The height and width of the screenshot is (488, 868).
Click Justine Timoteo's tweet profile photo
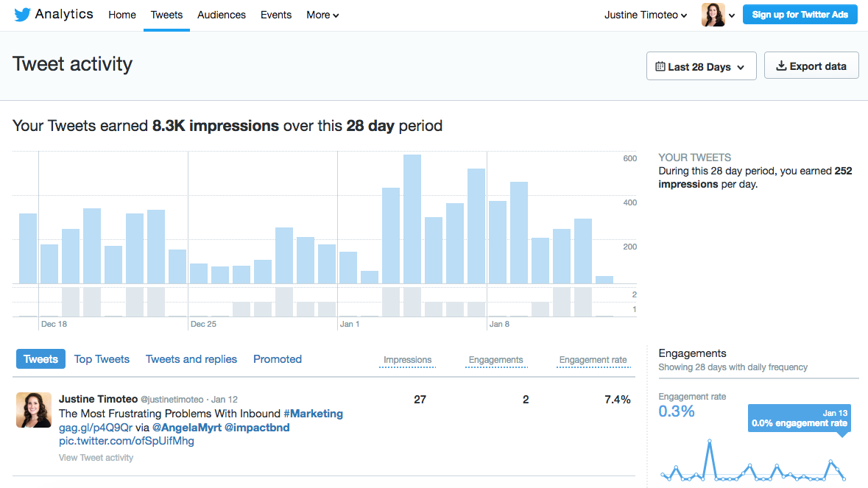(34, 410)
